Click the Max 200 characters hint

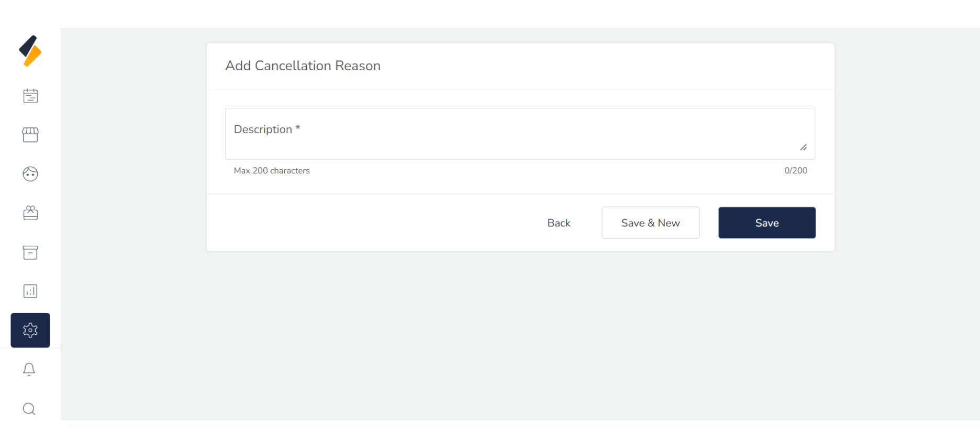[272, 171]
